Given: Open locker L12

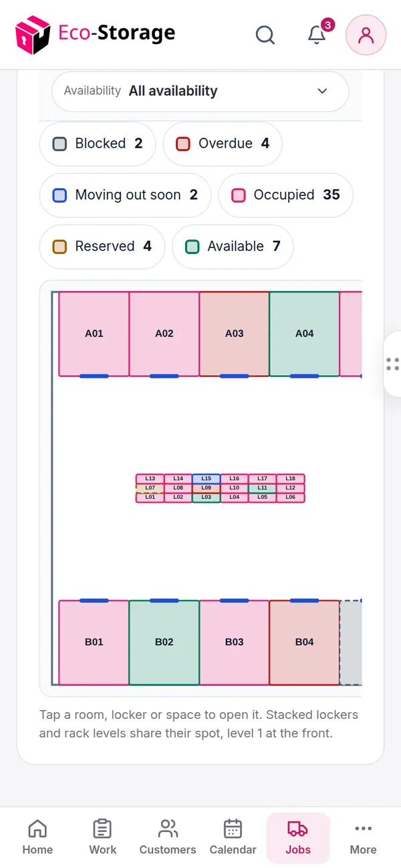Looking at the screenshot, I should click(x=291, y=488).
